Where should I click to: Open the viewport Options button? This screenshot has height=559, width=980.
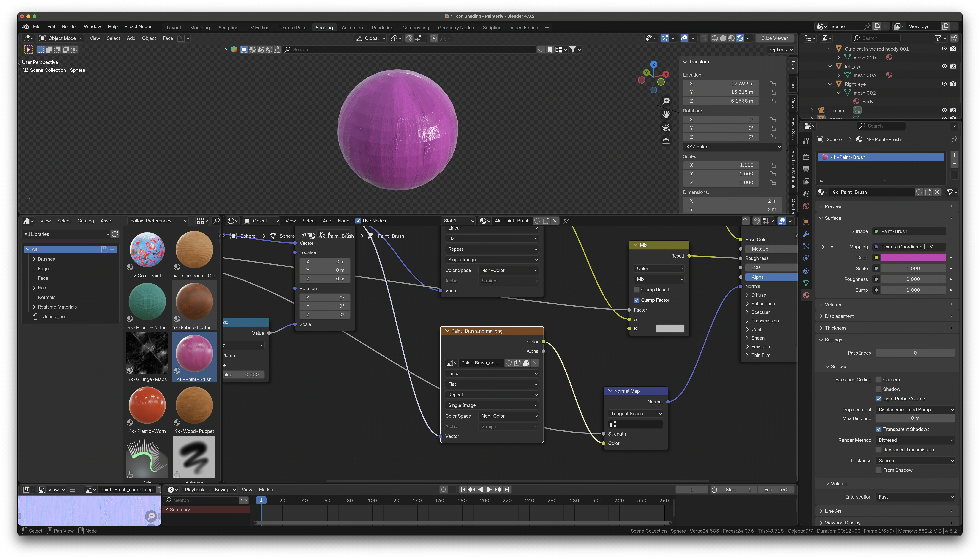click(781, 49)
